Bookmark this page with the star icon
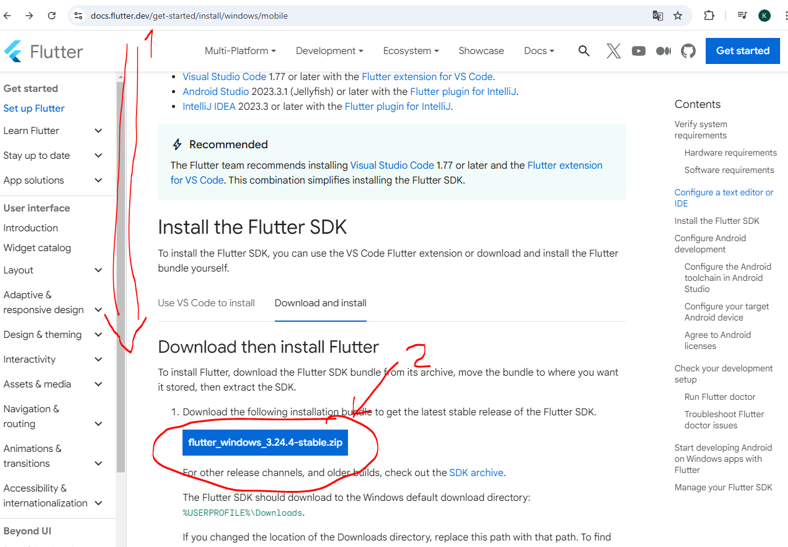Screen dimensions: 788x547 (678, 16)
